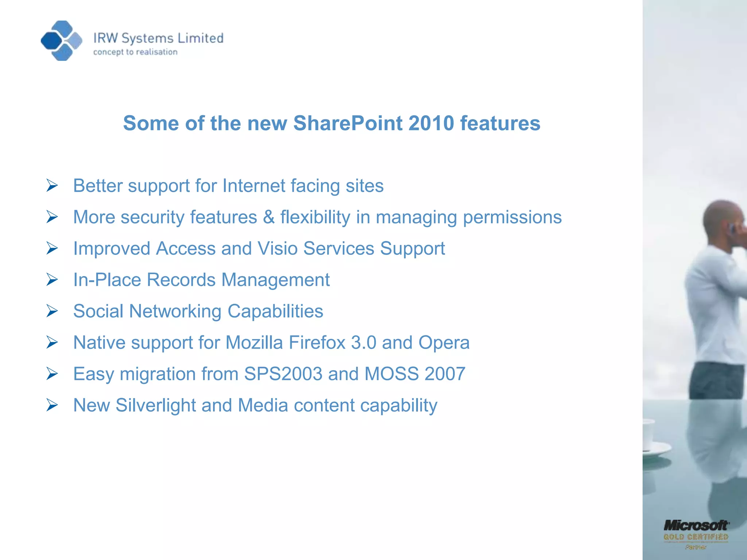The width and height of the screenshot is (747, 560).
Task: Select the 'Social Networking Capabilities' bullet text
Action: coord(198,311)
